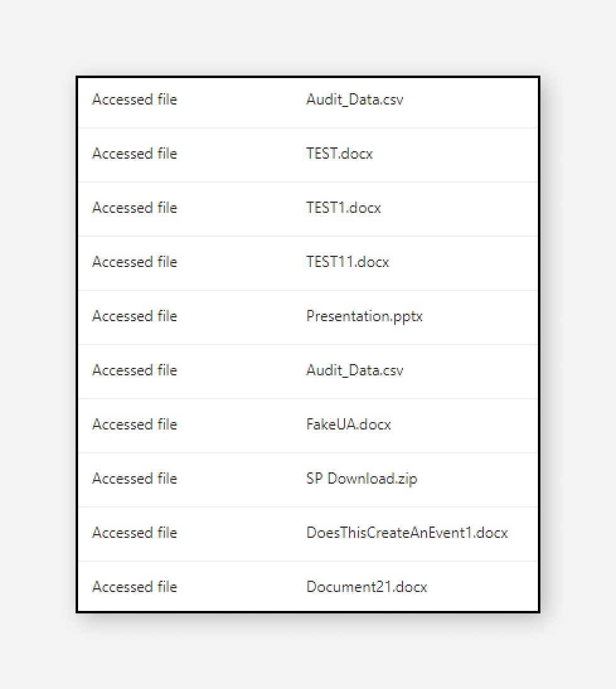
Task: Select "Accessed file" next to TEST1.docx
Action: (x=135, y=208)
